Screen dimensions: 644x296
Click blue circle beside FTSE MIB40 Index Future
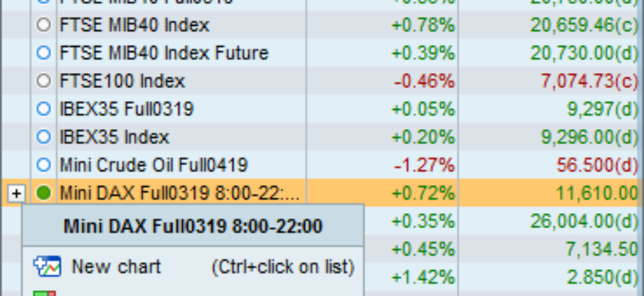tap(43, 53)
